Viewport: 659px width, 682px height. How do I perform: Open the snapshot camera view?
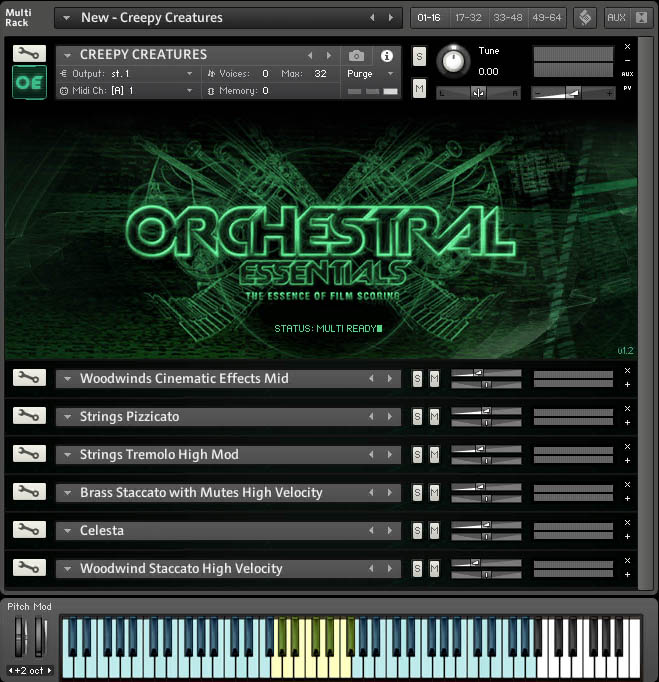pyautogui.click(x=356, y=56)
